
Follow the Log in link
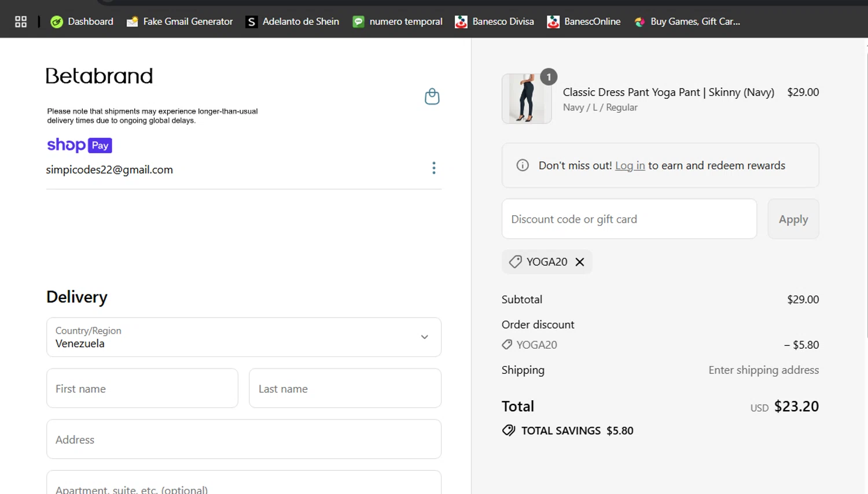(x=630, y=165)
